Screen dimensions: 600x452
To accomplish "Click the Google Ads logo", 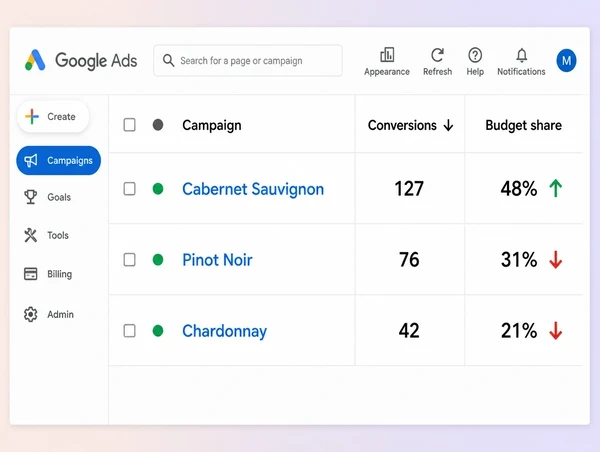I will (35, 60).
